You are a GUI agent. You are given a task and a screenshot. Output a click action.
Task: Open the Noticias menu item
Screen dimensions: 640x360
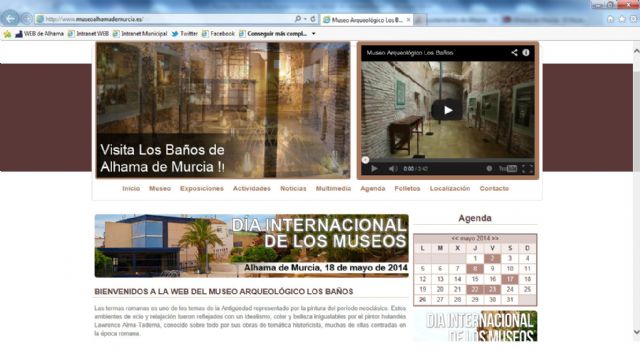click(293, 189)
